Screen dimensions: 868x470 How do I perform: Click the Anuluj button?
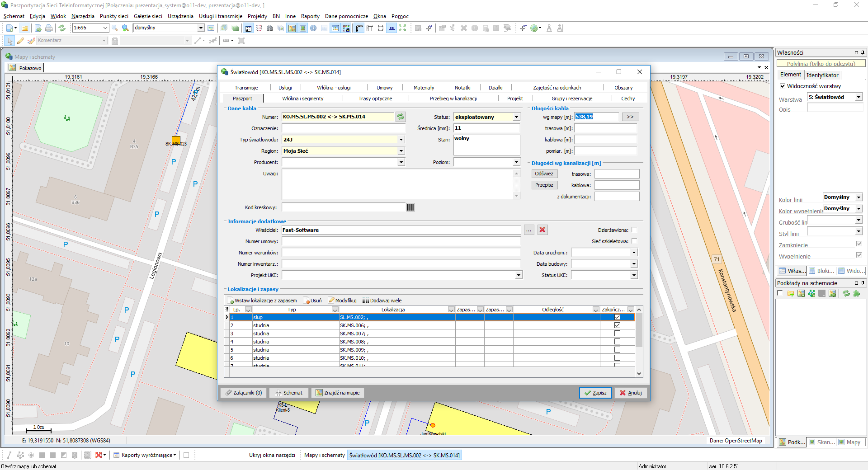point(631,393)
